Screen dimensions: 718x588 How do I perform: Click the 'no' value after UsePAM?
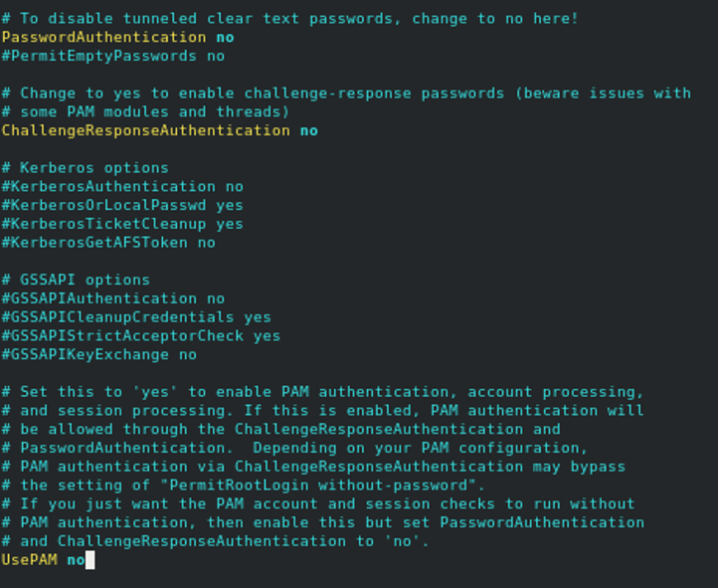pos(76,559)
